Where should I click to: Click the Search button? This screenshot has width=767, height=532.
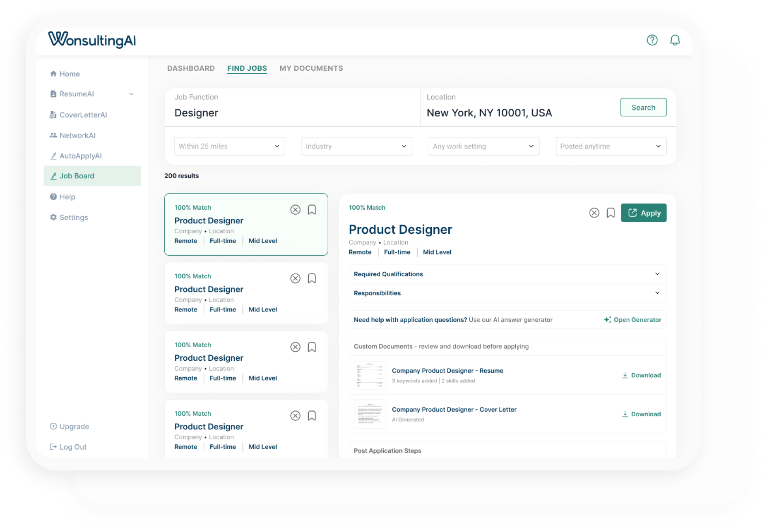(x=643, y=108)
